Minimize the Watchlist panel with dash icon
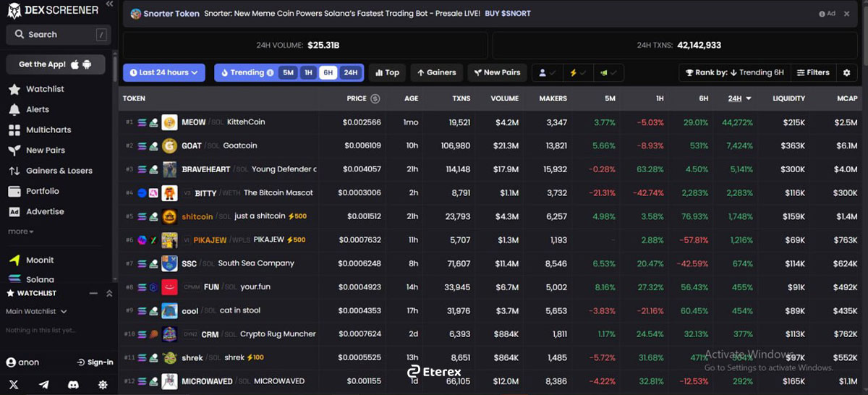868x395 pixels. pos(93,293)
